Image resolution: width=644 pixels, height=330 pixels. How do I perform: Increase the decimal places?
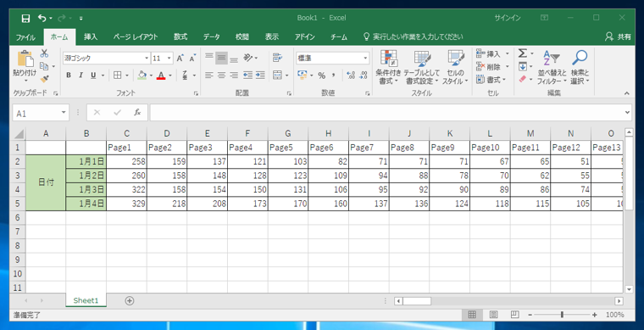click(351, 76)
